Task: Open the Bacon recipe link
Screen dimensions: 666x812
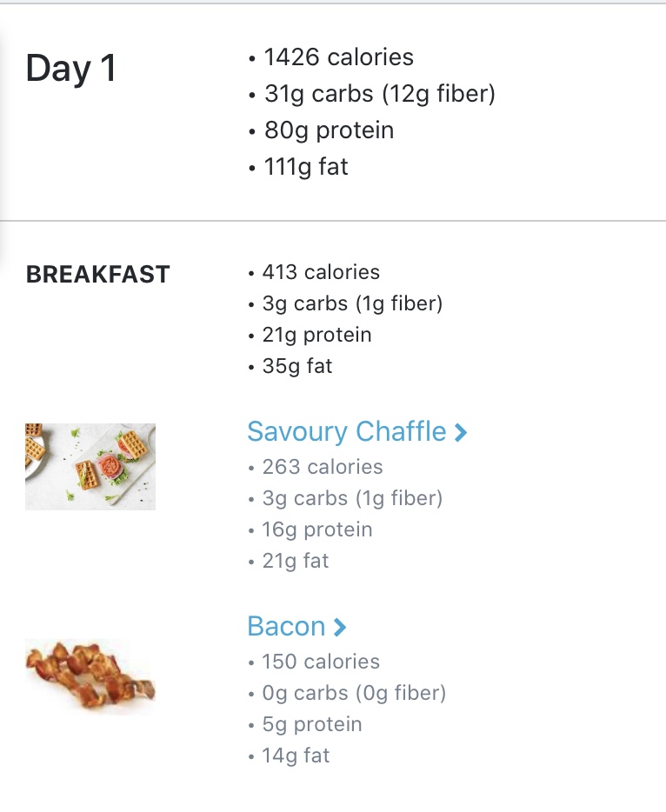Action: pos(286,627)
